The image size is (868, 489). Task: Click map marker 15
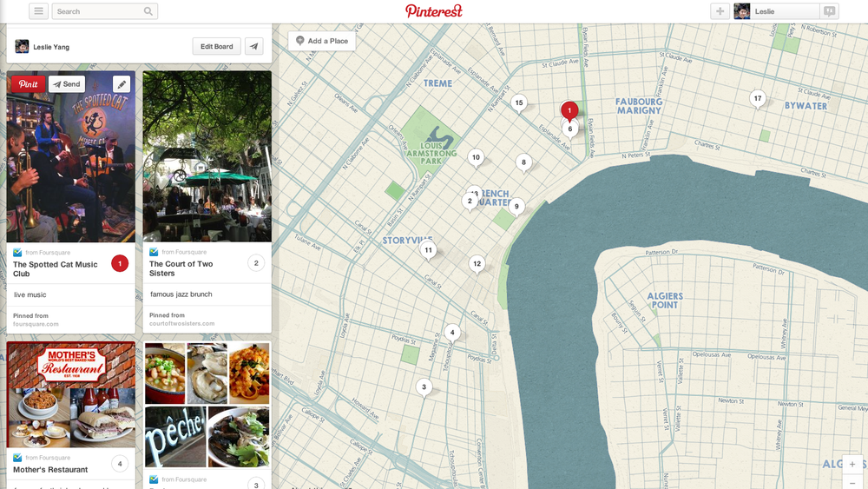(519, 103)
